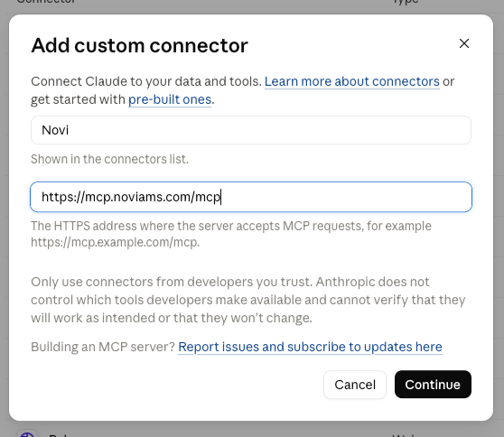Click the connector name field containing Novi

point(251,130)
